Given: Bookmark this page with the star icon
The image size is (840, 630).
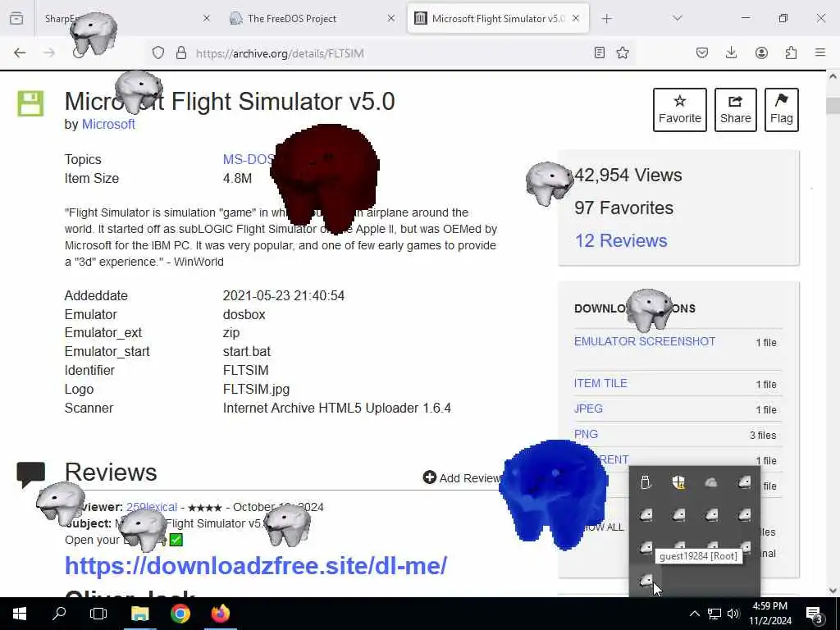Looking at the screenshot, I should (623, 52).
